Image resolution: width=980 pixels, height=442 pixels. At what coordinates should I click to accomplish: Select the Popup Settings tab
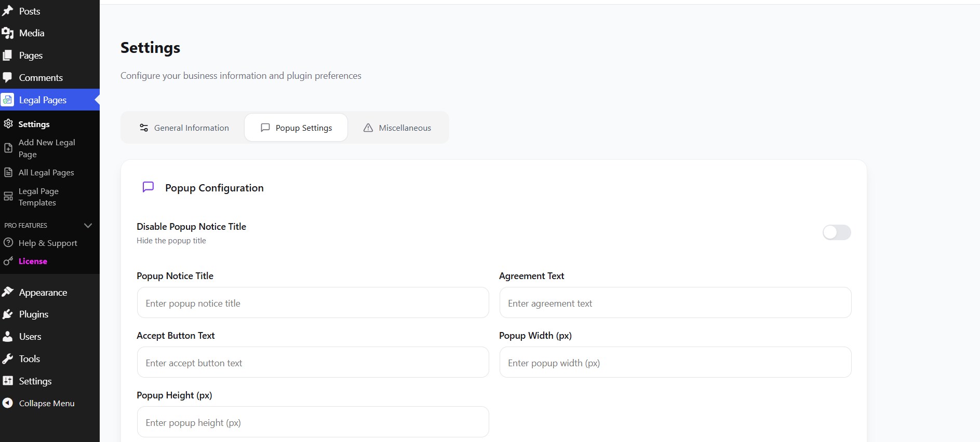296,128
